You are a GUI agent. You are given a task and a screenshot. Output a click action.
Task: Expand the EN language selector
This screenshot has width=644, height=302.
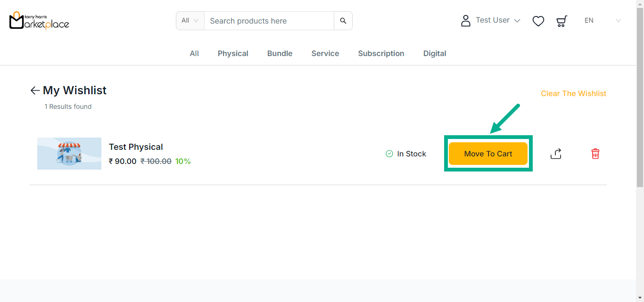point(603,21)
